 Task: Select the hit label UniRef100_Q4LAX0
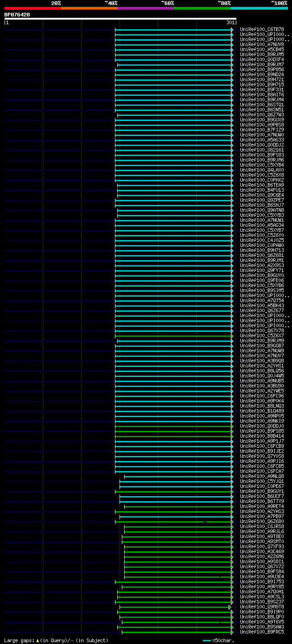click(262, 170)
